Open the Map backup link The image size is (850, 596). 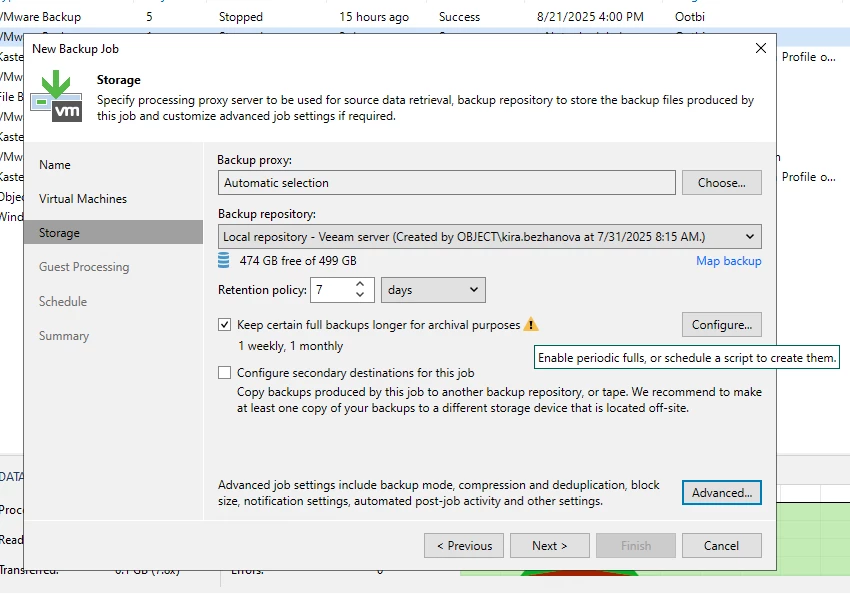[729, 261]
